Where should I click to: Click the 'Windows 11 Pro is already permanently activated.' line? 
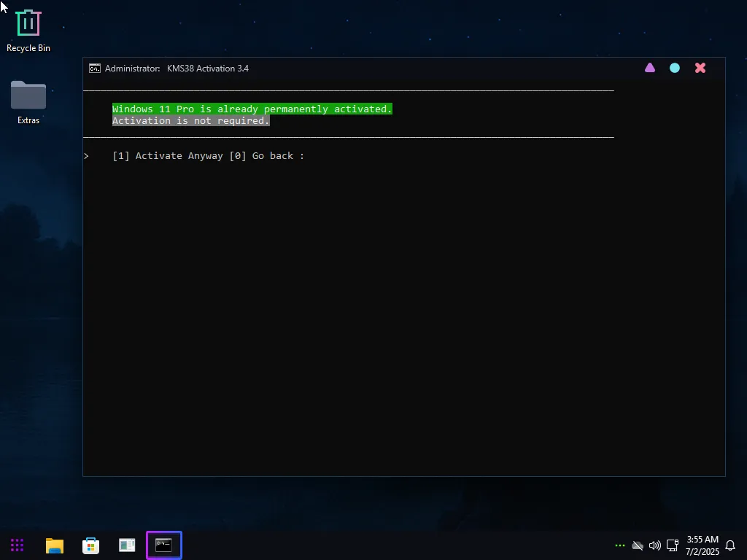(x=252, y=109)
